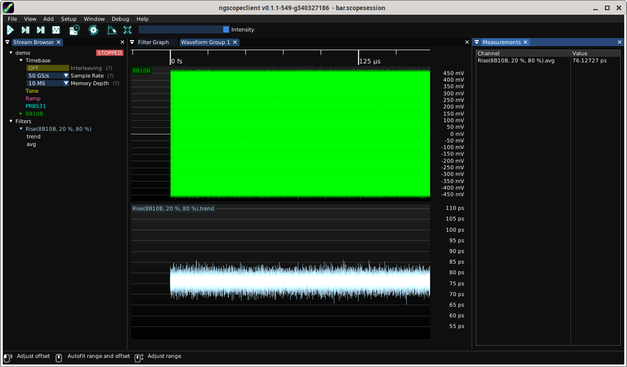Select the PRBS31 channel
The width and height of the screenshot is (627, 367).
(x=36, y=106)
